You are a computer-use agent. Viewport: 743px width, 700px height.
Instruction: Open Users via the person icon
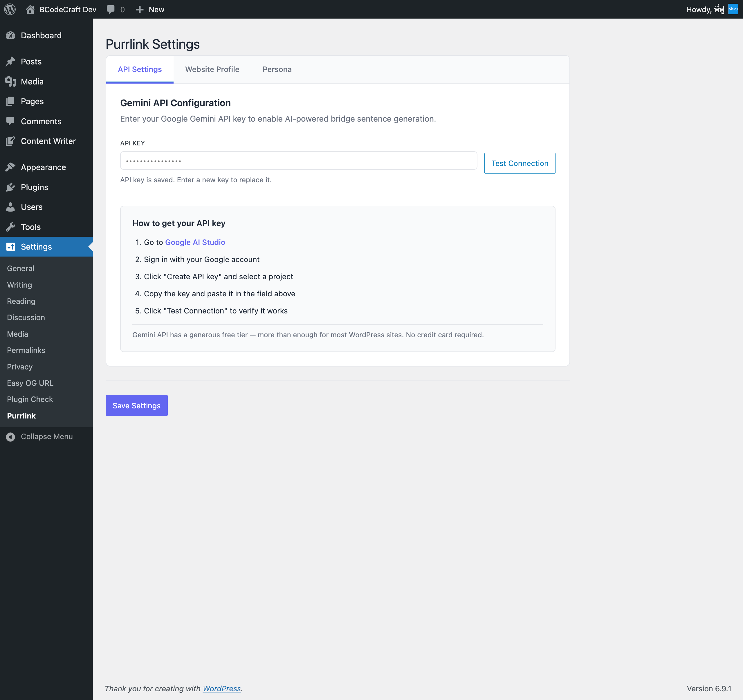pyautogui.click(x=10, y=207)
